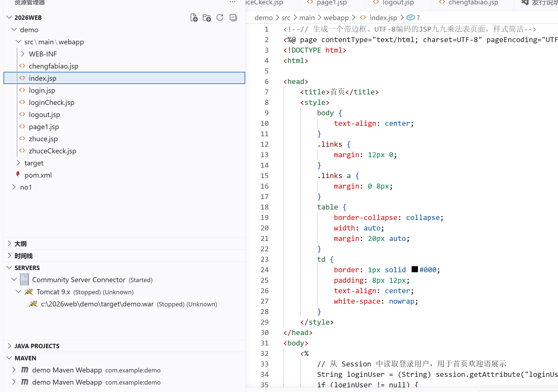Open the explorer more actions ellipsis menu

[233, 2]
